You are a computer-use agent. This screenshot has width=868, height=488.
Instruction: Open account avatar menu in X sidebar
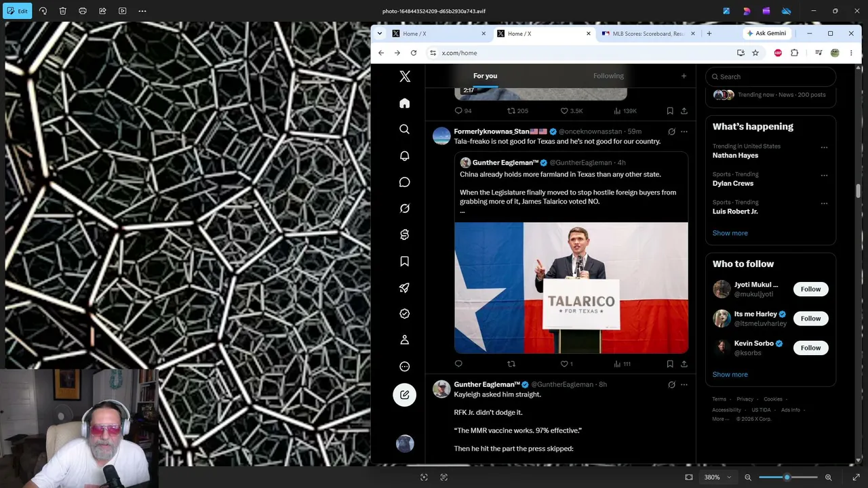tap(405, 443)
